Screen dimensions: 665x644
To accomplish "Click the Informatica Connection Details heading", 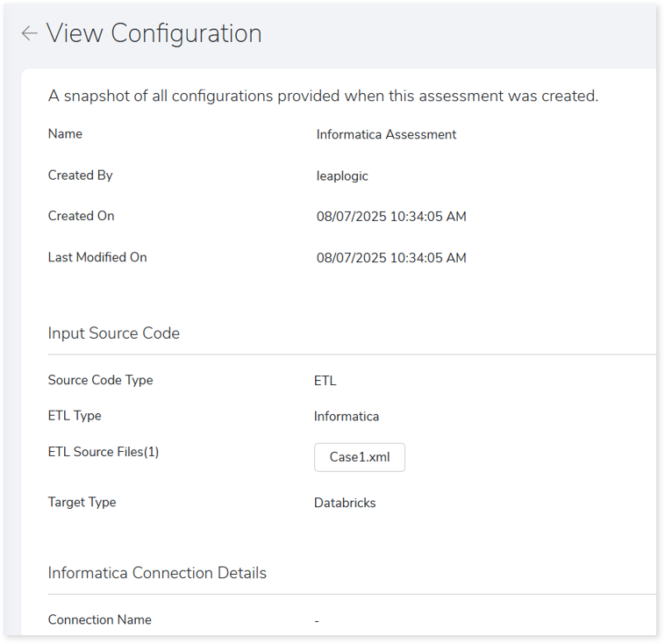I will (x=157, y=573).
